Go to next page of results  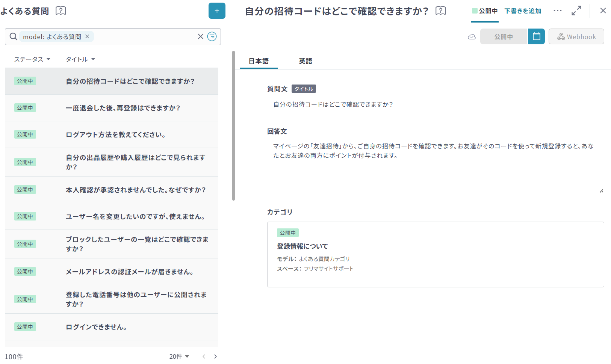pos(215,356)
